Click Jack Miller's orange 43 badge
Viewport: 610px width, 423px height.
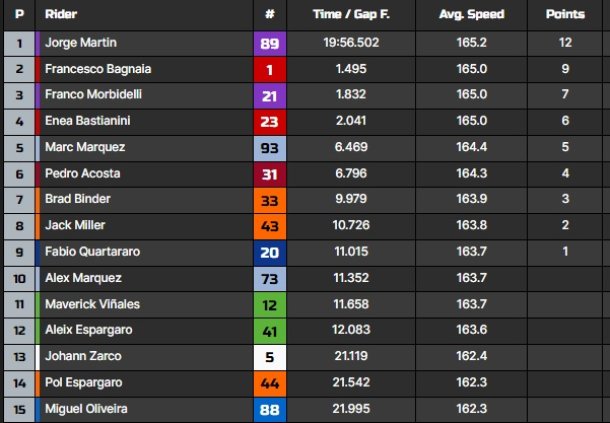tap(270, 227)
